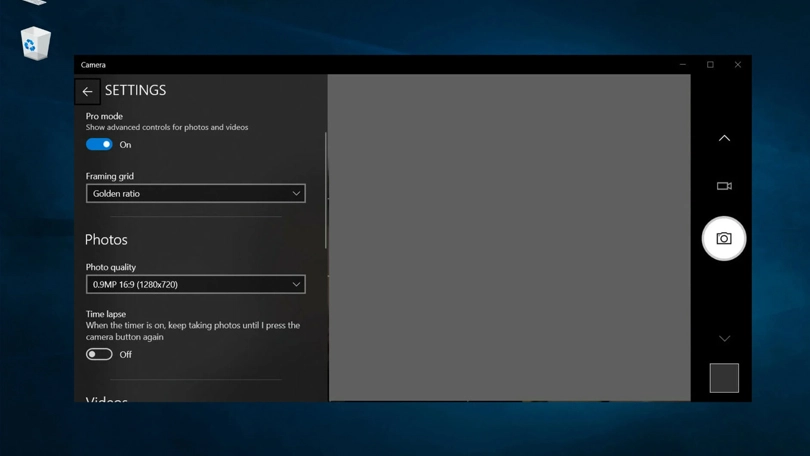Screen dimensions: 810x456
Task: Go back using the Settings back arrow
Action: (x=87, y=91)
